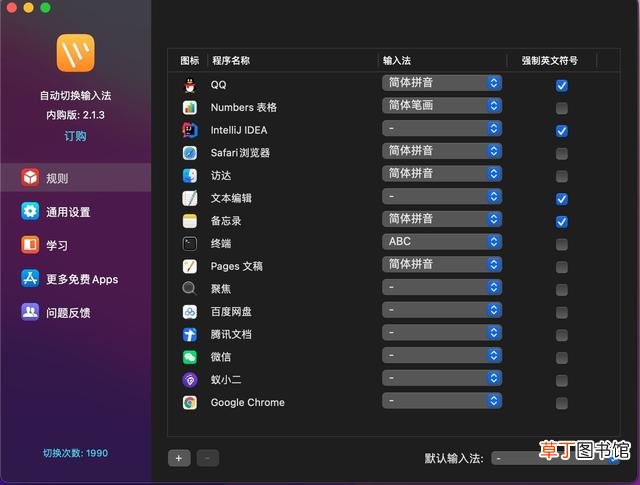Click the orange app logo in sidebar

76,53
